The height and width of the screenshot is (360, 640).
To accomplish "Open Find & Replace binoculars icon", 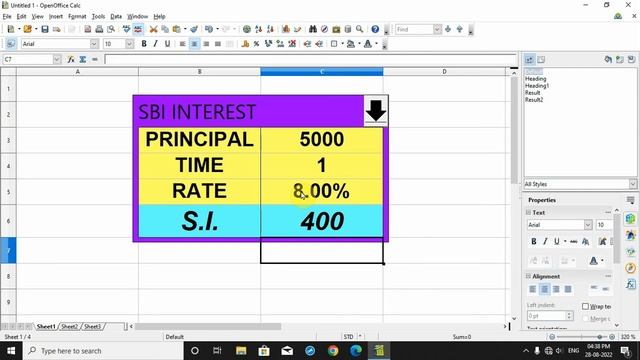I will pos(313,29).
